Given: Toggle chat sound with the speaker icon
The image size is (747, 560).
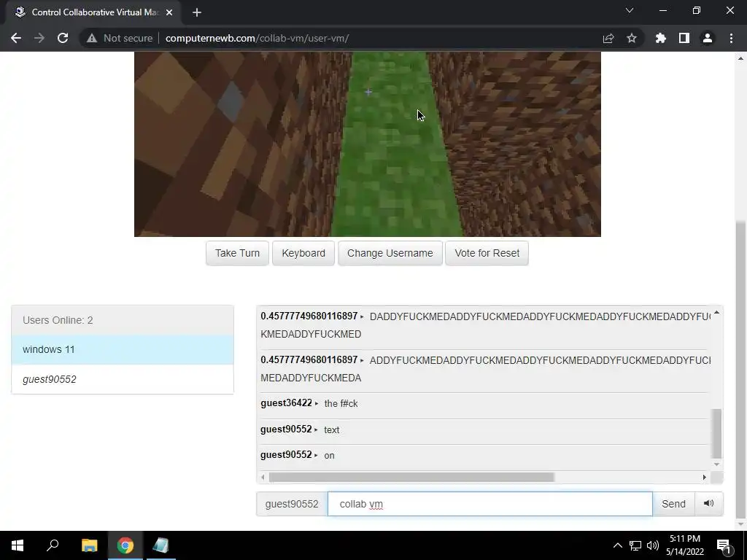Looking at the screenshot, I should (709, 504).
